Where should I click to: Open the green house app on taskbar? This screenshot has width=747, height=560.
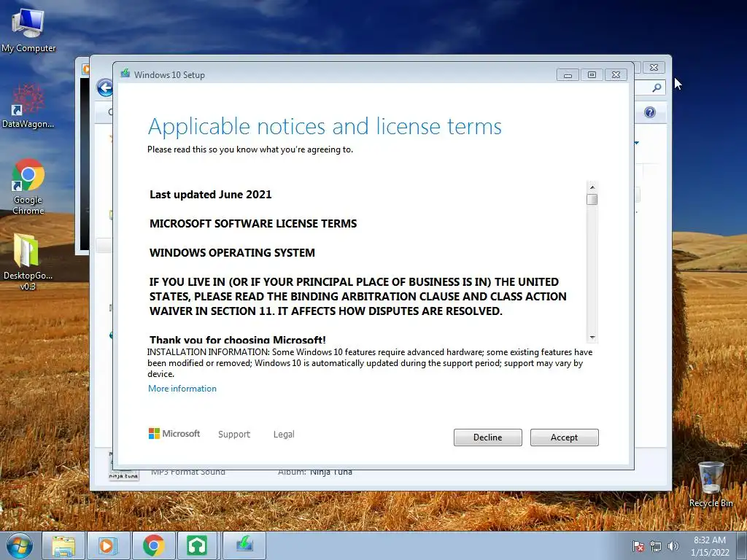pyautogui.click(x=197, y=545)
